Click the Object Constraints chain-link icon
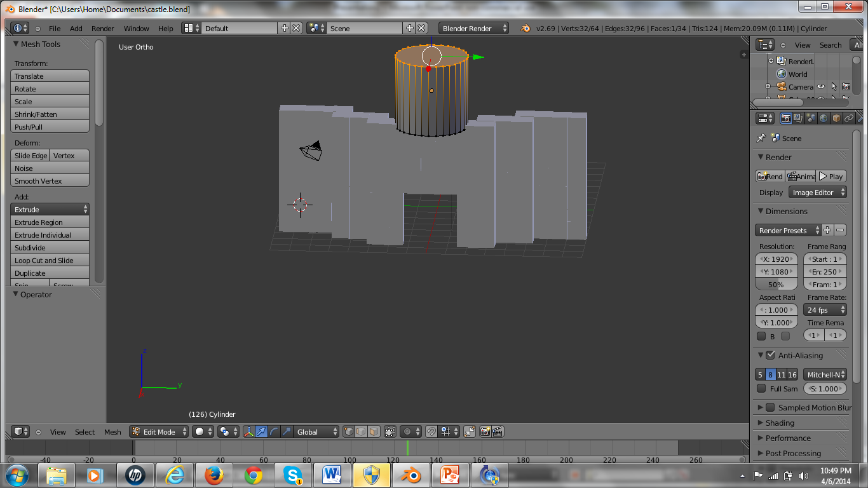Screen dimensions: 868x488 (850, 118)
